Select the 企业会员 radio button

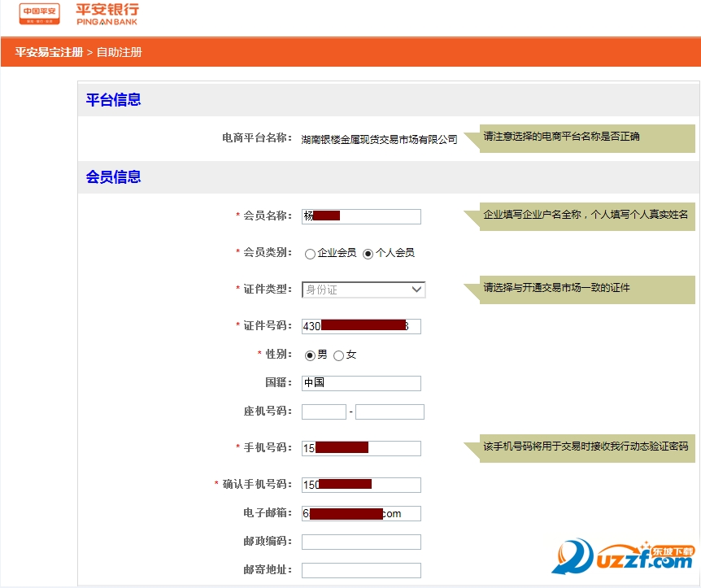click(x=310, y=254)
